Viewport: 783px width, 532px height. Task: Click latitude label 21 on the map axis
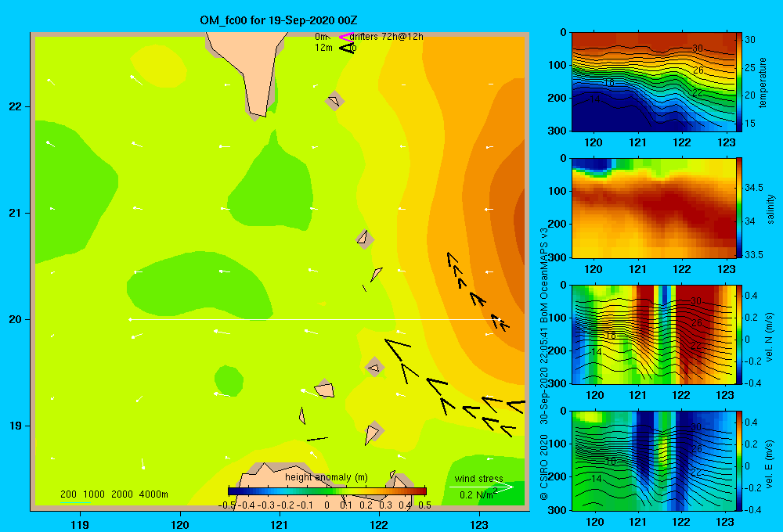point(16,213)
